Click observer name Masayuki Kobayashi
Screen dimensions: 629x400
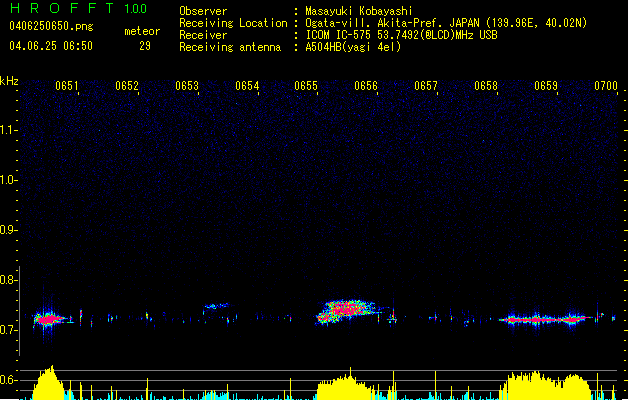pyautogui.click(x=359, y=11)
